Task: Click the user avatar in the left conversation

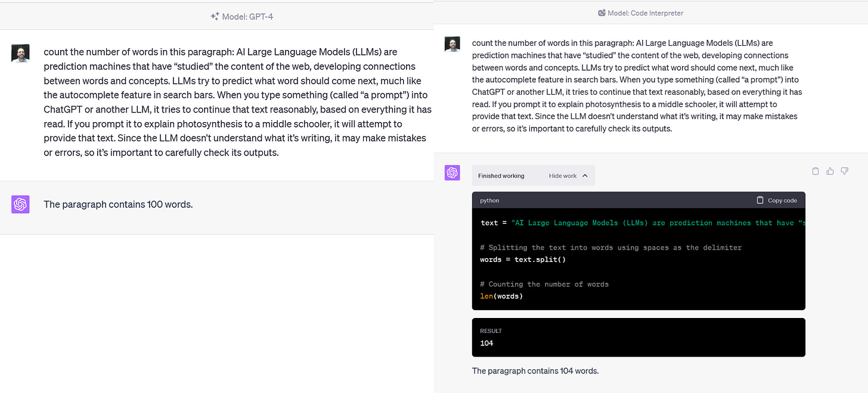Action: click(20, 52)
